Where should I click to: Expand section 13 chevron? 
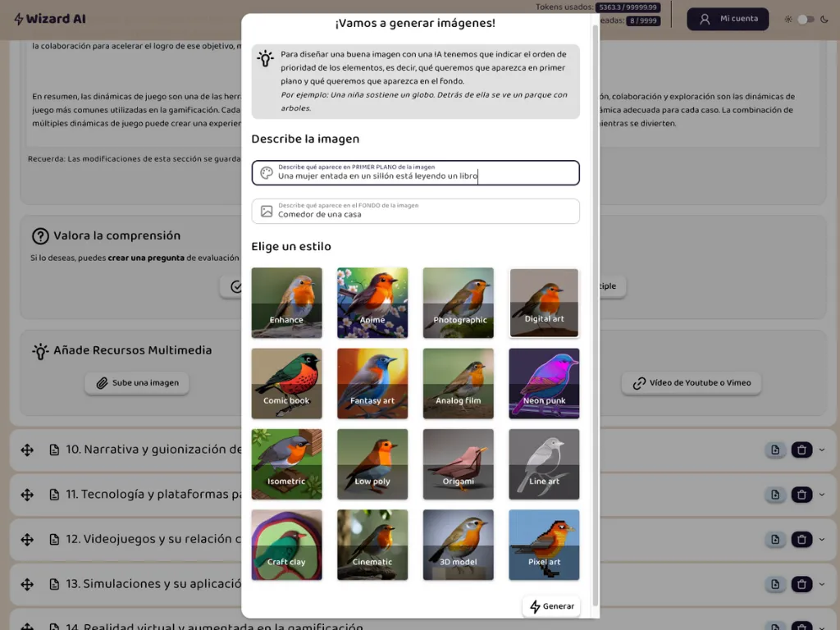(822, 584)
